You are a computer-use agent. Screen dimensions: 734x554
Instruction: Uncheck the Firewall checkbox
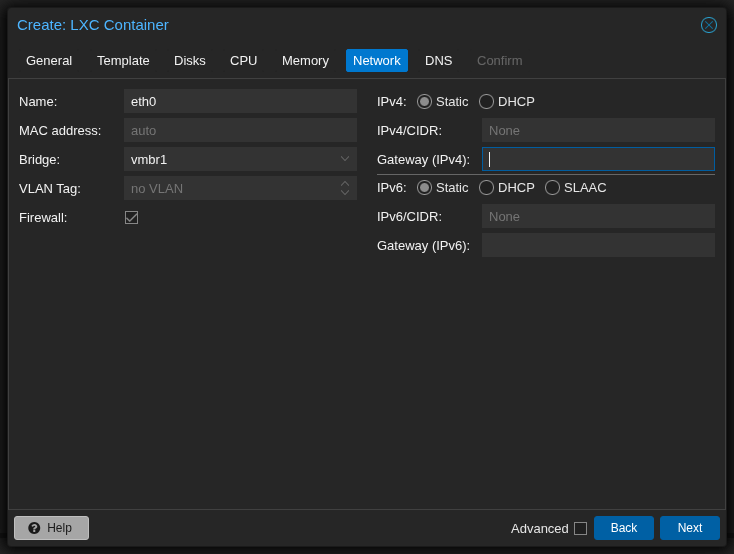point(131,217)
